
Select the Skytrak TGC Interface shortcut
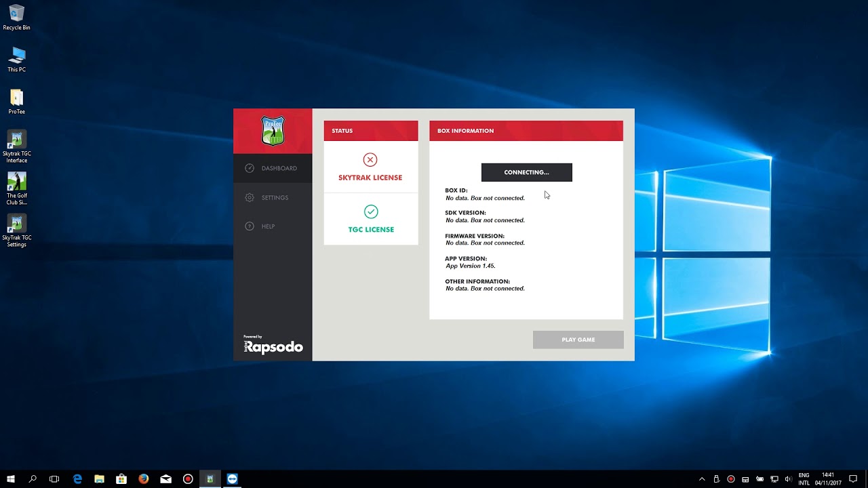pyautogui.click(x=17, y=146)
